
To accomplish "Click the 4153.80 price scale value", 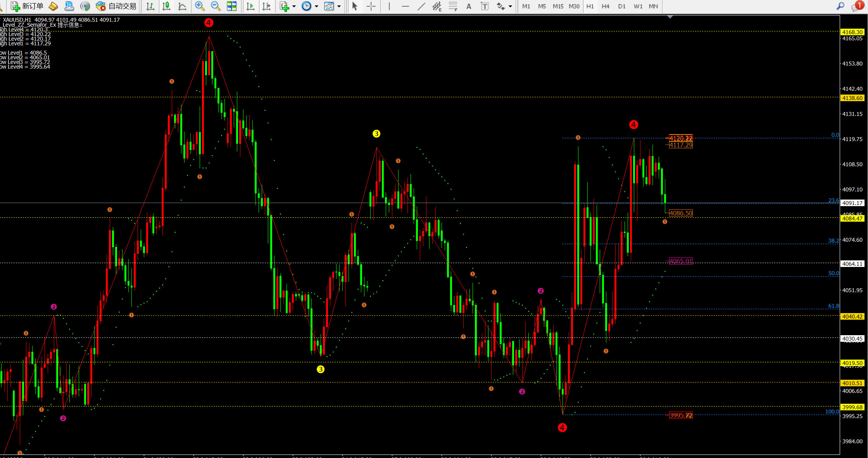I will (852, 64).
